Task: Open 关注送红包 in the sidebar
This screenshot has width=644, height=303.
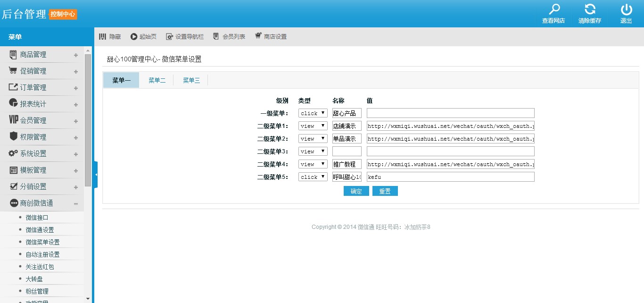Action: coord(40,267)
